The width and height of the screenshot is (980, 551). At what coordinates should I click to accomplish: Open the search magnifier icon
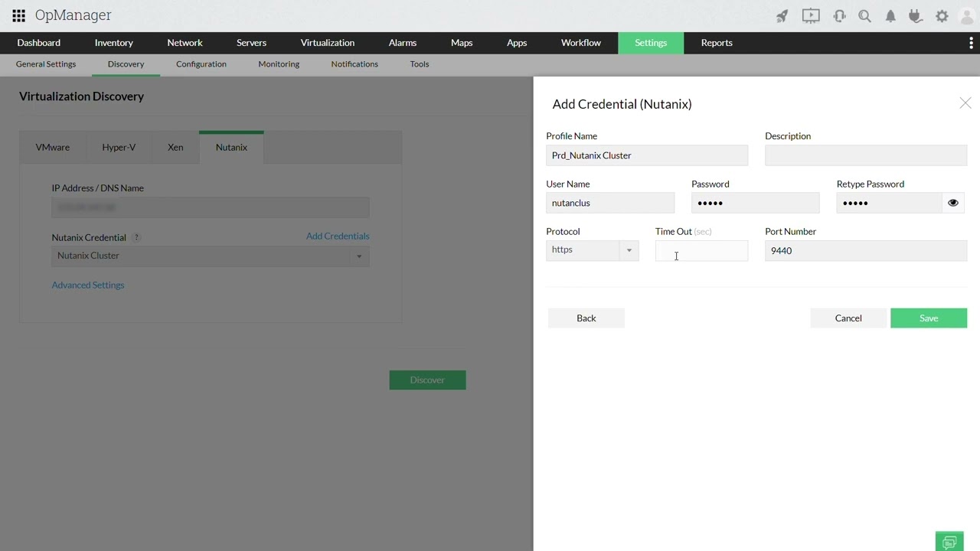(864, 16)
